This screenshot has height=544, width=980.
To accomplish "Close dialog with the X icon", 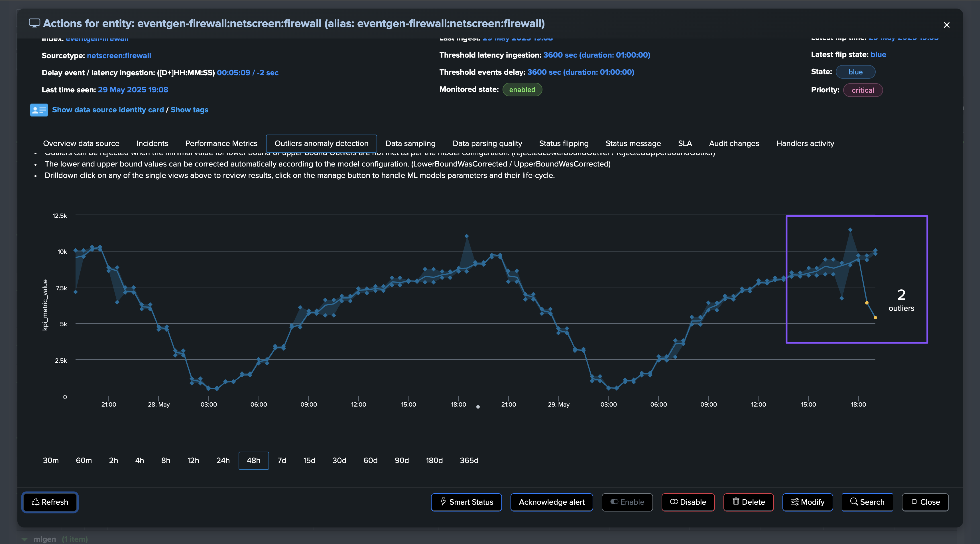I will pos(947,25).
